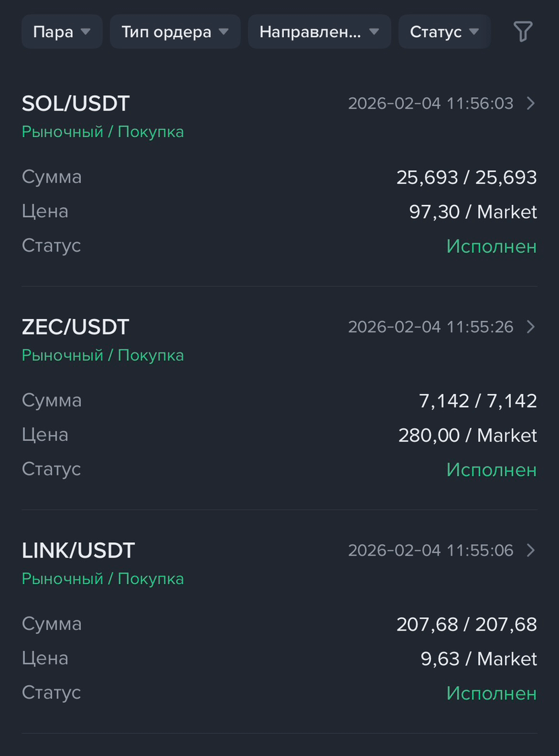
Task: Tap ZEC order Исполнен status
Action: coord(492,469)
